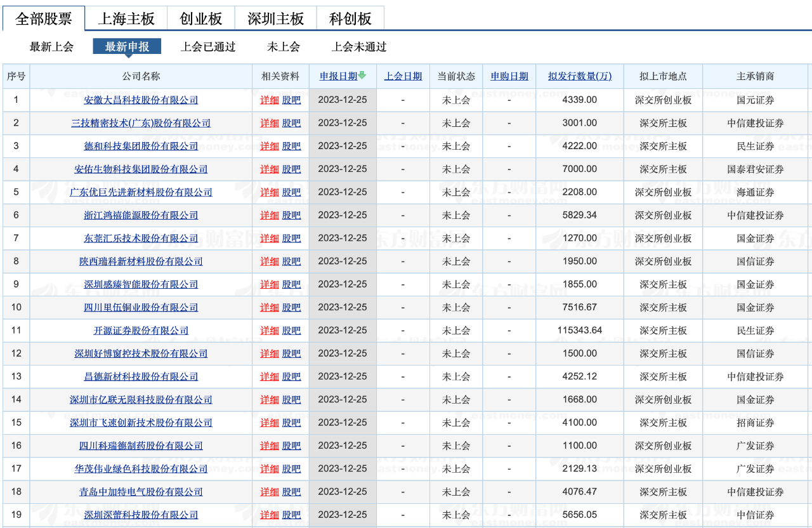Open 四川里伍铜业股份有限公司 link
The image size is (812, 528).
coord(141,308)
